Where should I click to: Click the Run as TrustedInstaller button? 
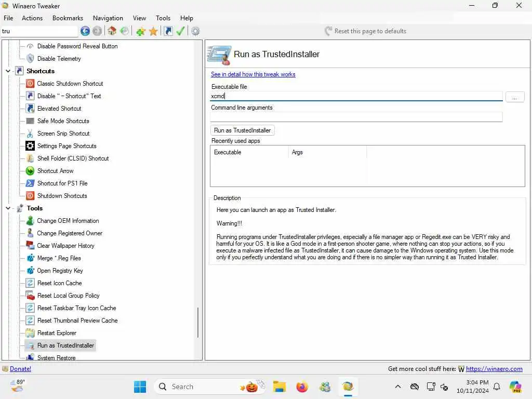(x=242, y=130)
